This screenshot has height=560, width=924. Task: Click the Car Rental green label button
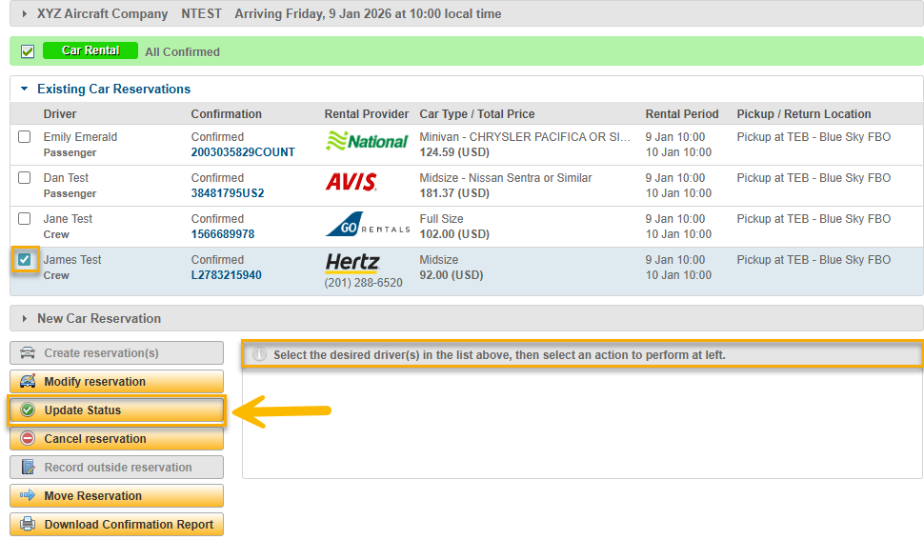click(x=90, y=50)
